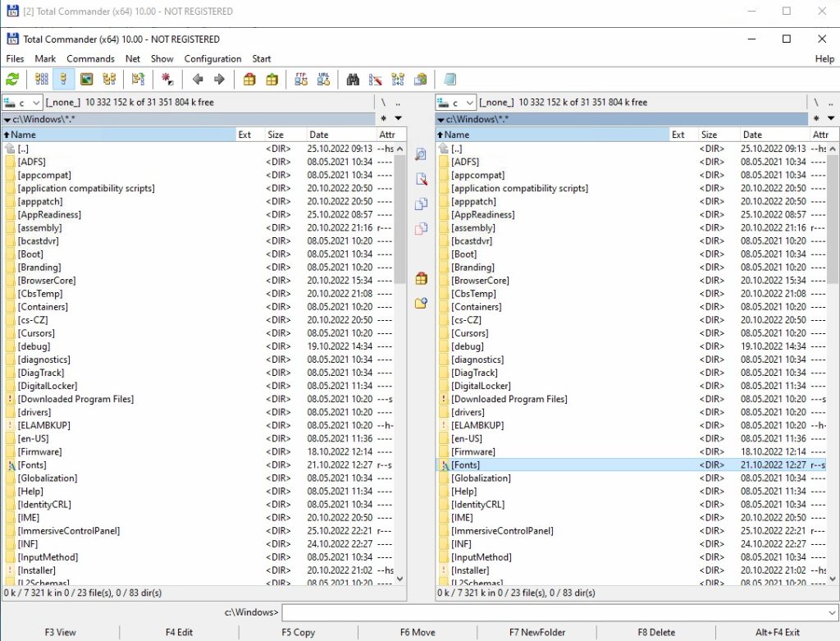Screen dimensions: 840x641
Task: Open the Show menu
Action: tap(162, 58)
